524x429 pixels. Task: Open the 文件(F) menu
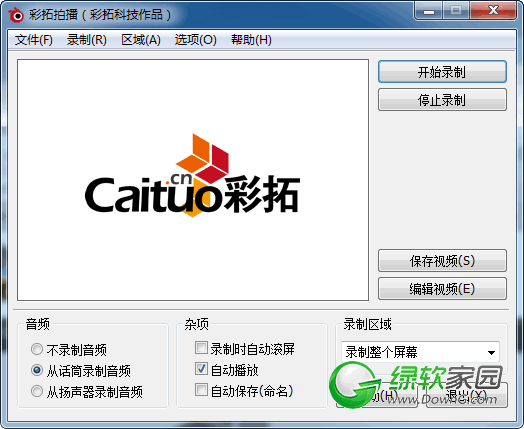[x=34, y=40]
